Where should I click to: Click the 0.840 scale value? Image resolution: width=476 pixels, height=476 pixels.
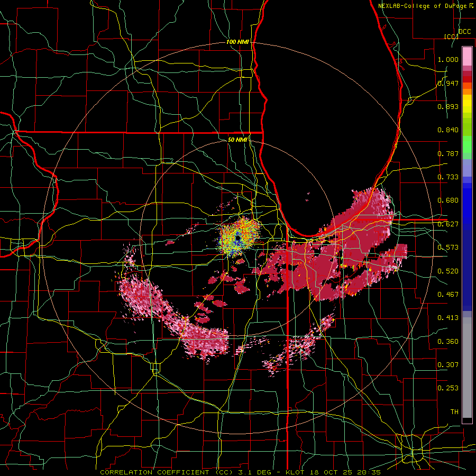tap(448, 130)
